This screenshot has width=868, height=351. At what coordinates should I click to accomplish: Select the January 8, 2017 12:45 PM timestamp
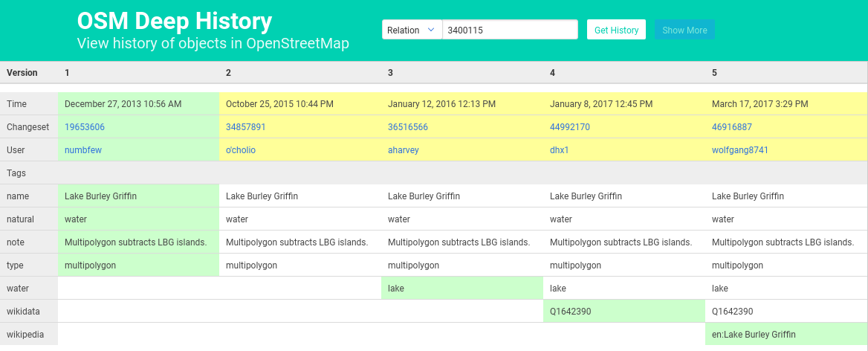[601, 103]
